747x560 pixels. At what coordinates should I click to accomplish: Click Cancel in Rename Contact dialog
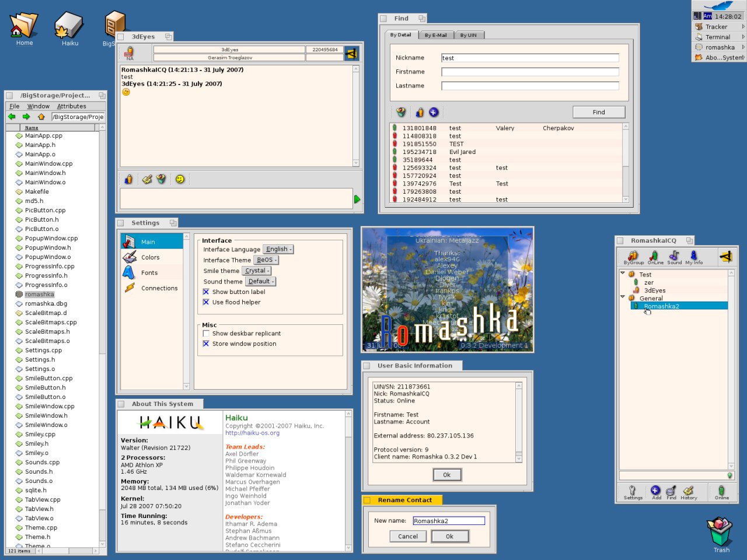pos(408,536)
